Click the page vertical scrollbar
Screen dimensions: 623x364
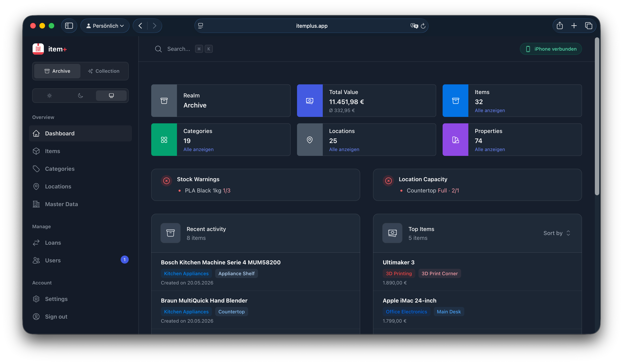click(597, 116)
